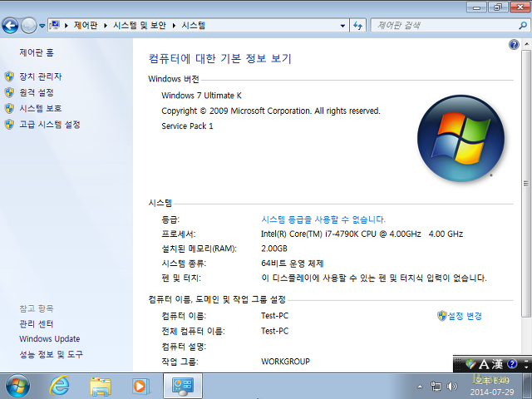Open 관리 센터 link
Viewport: 532px width, 399px height.
37,324
